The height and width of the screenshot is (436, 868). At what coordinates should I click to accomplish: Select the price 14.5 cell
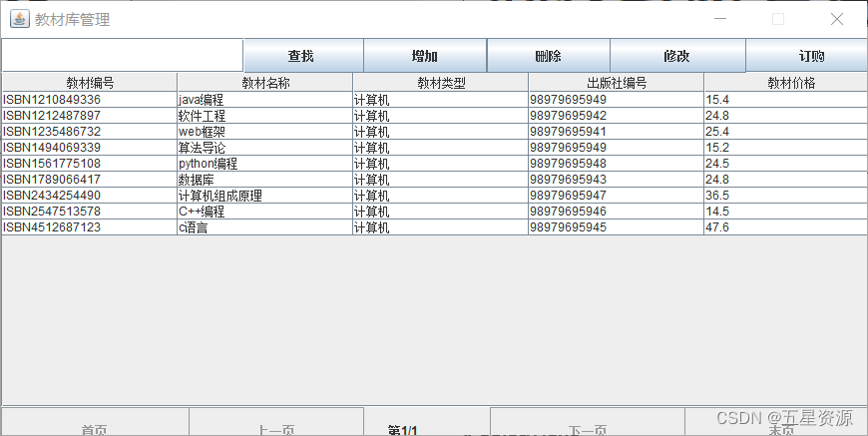786,212
